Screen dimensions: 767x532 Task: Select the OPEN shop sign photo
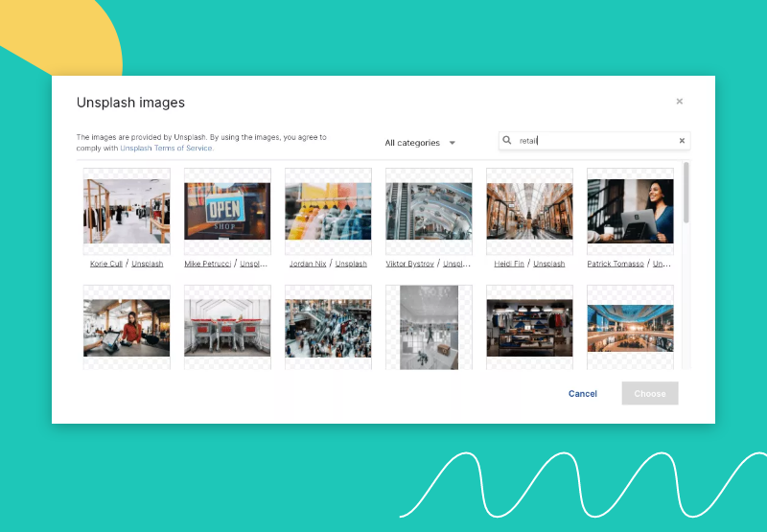pos(227,211)
